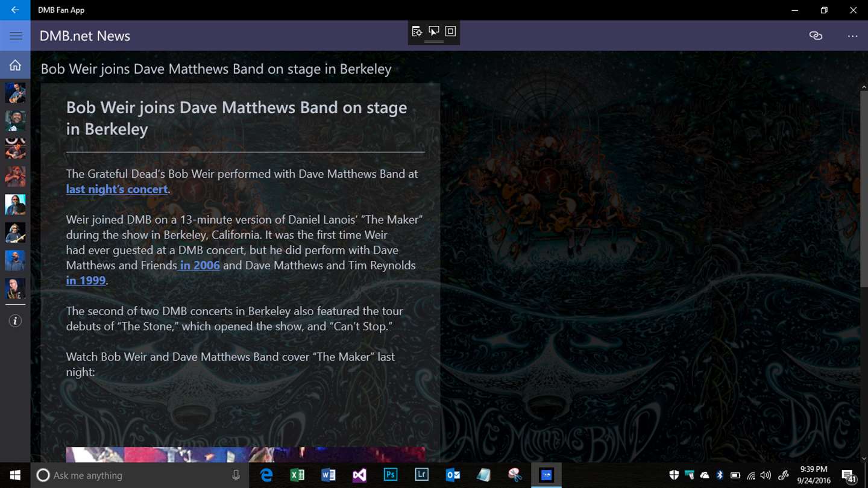Image resolution: width=868 pixels, height=488 pixels.
Task: Open Visual Studio from the taskbar
Action: 359,475
